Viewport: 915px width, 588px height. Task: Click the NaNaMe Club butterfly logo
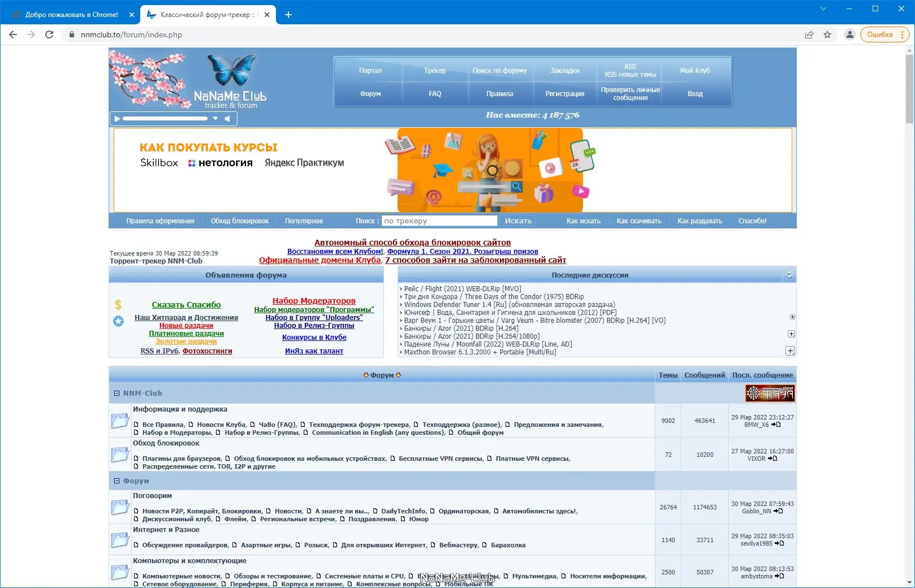click(x=230, y=81)
